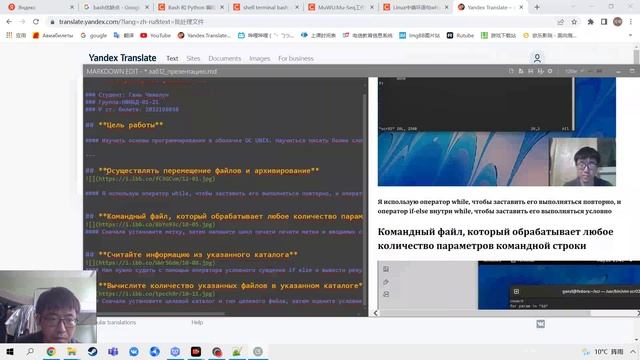Close the Yandex Translate browser tab
This screenshot has height=360, width=640.
click(x=521, y=7)
